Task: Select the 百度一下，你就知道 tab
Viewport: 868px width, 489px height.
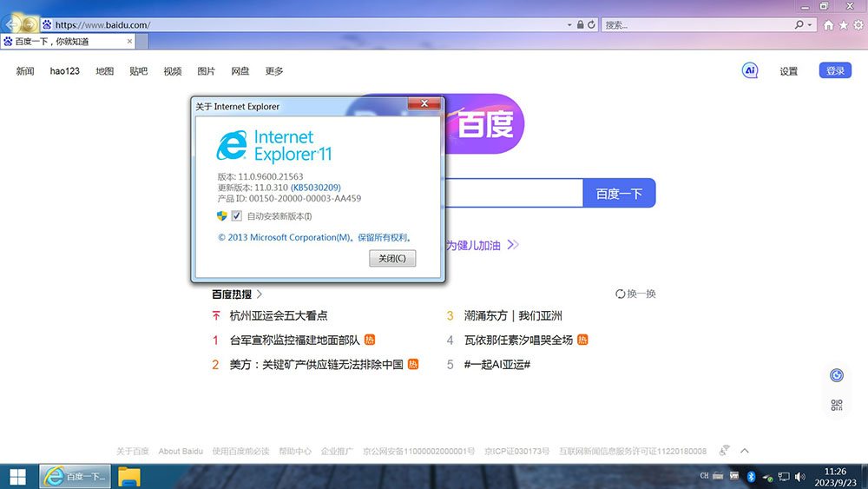Action: [68, 42]
